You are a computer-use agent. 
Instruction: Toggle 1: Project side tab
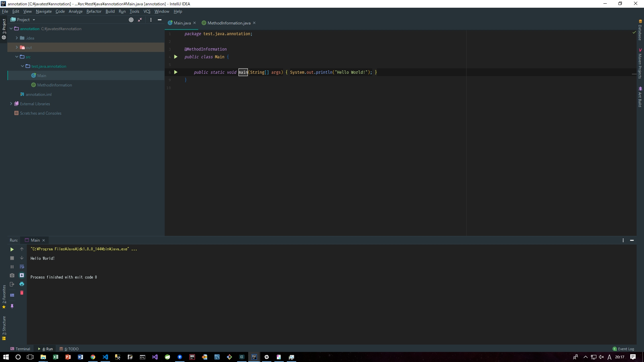coord(4,29)
